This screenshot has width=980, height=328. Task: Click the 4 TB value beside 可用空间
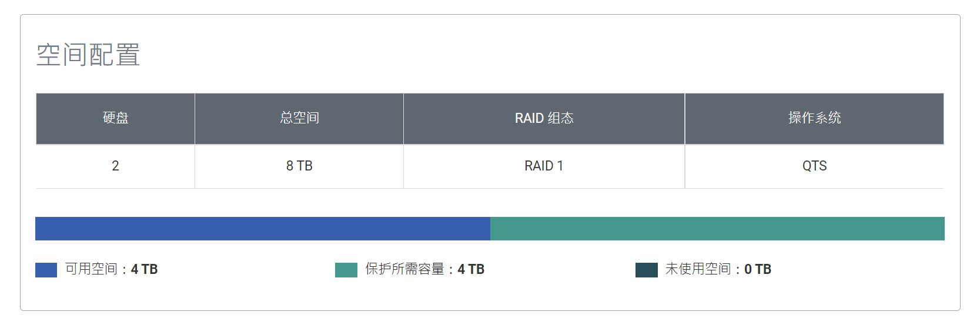(x=144, y=269)
